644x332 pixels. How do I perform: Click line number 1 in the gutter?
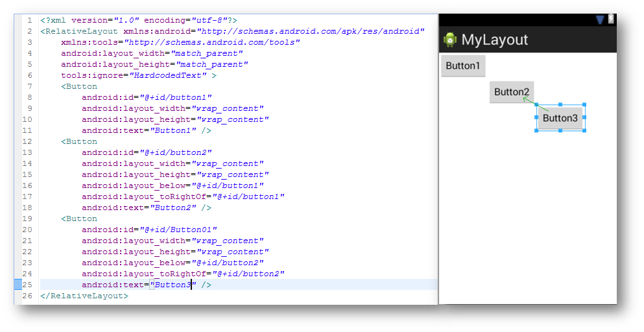(30, 20)
